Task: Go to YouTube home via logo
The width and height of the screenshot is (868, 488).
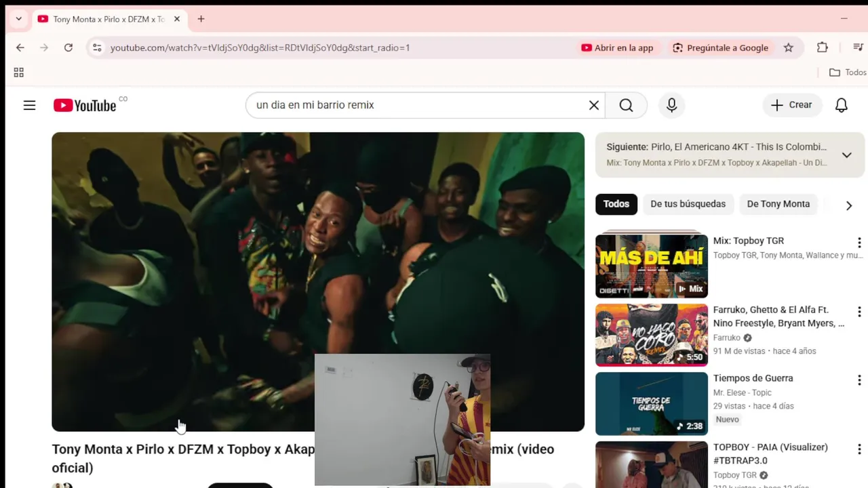Action: pos(85,105)
